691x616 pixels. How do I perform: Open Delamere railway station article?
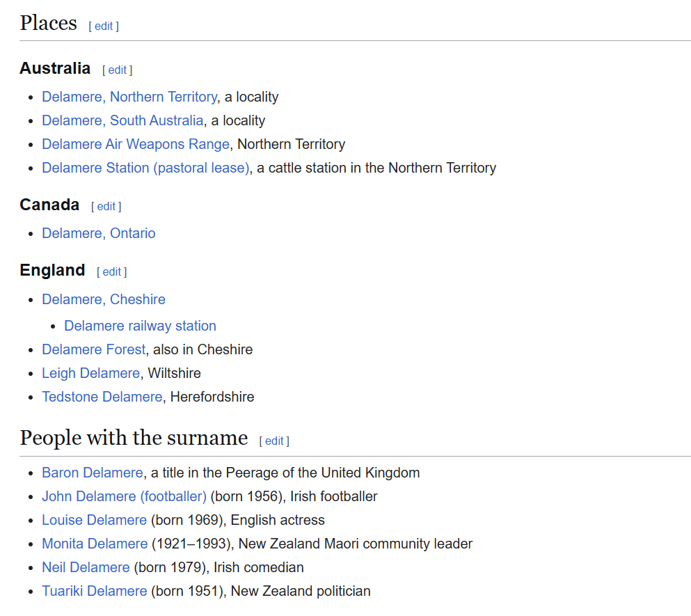click(140, 326)
